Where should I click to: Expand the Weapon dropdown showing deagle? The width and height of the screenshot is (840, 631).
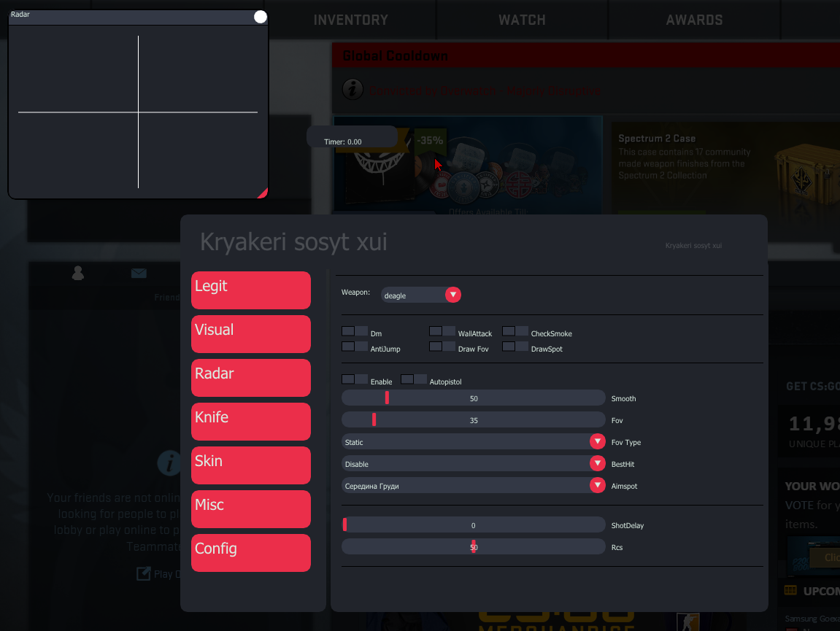(452, 295)
